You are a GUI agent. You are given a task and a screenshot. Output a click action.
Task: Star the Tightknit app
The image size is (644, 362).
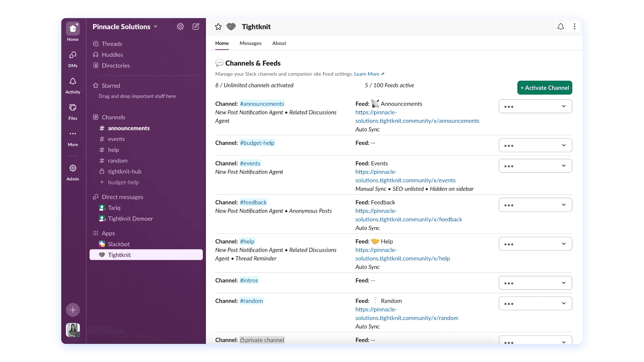218,27
